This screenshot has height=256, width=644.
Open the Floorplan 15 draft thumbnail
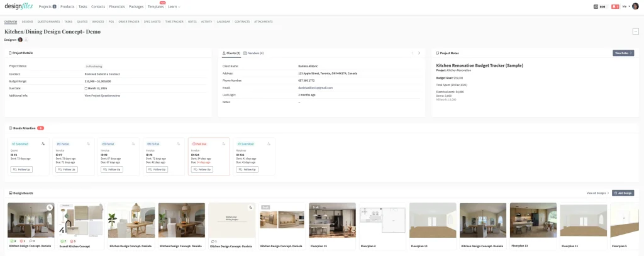(332, 220)
